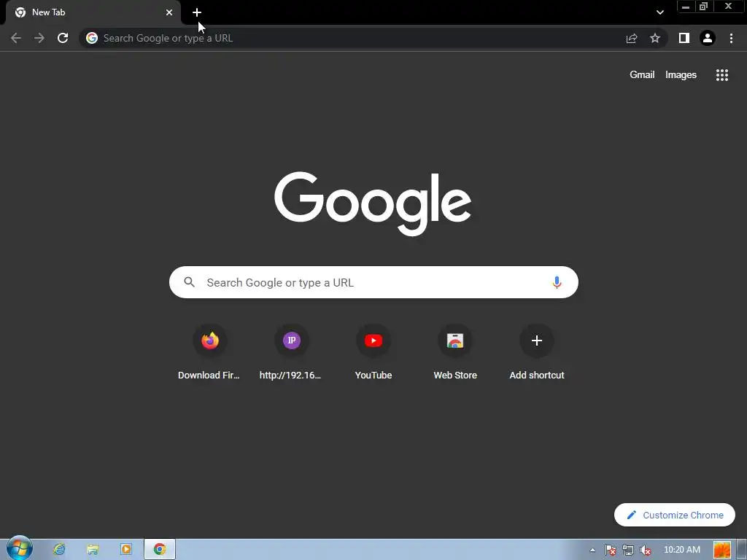The width and height of the screenshot is (747, 560).
Task: Close the New Tab tab
Action: [169, 12]
